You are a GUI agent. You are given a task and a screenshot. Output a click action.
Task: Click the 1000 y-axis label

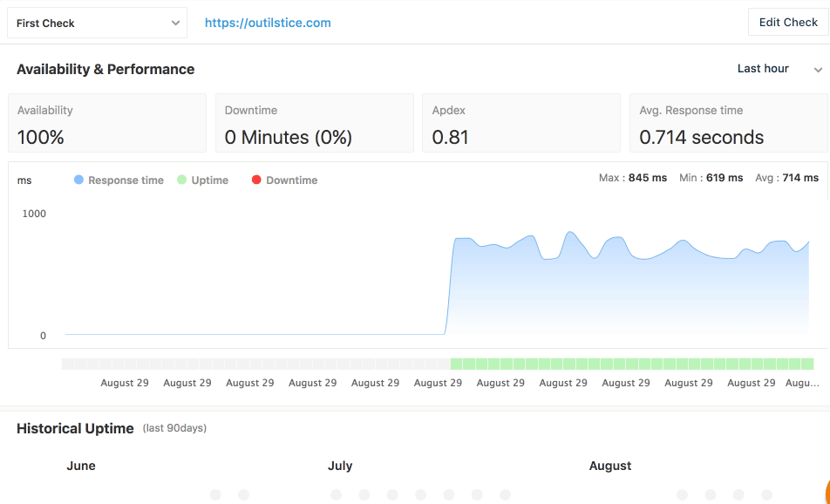tap(34, 214)
